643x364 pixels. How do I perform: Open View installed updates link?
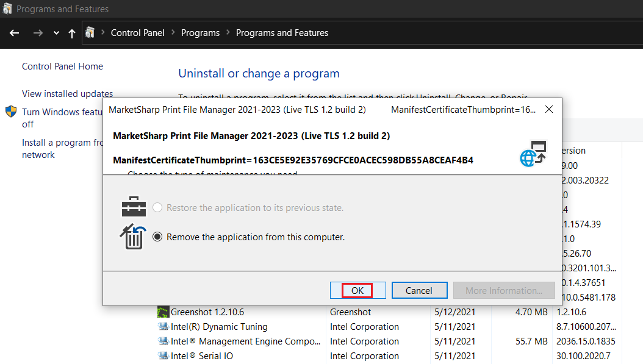(x=67, y=94)
